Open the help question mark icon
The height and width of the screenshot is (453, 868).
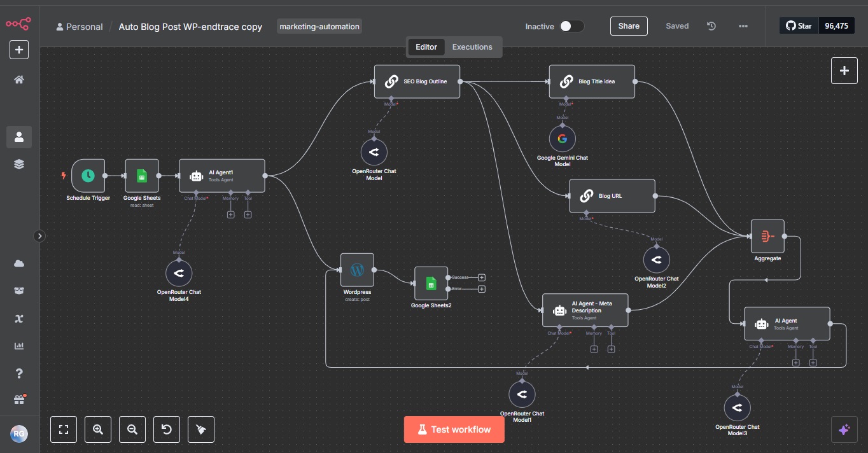coord(19,373)
